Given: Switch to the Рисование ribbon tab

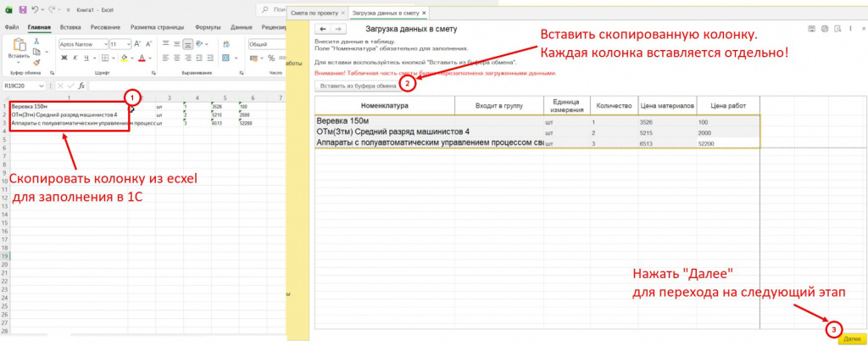Looking at the screenshot, I should coord(106,27).
